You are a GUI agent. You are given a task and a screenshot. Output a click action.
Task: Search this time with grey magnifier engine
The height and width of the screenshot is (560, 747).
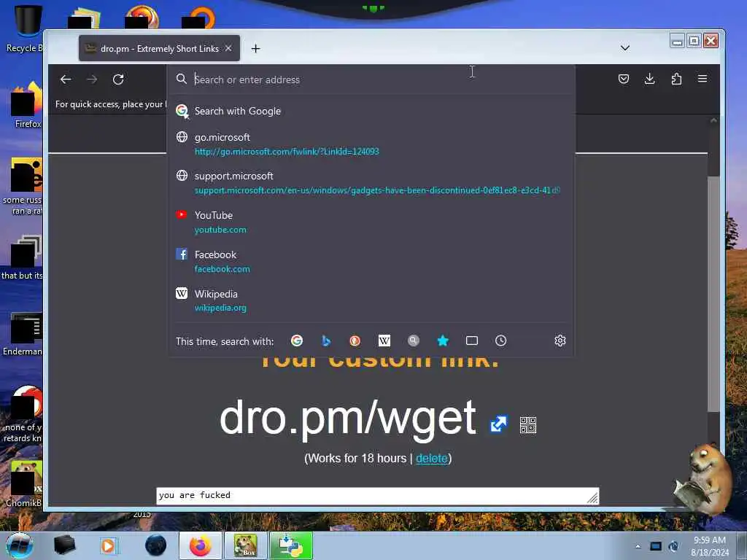pos(414,341)
